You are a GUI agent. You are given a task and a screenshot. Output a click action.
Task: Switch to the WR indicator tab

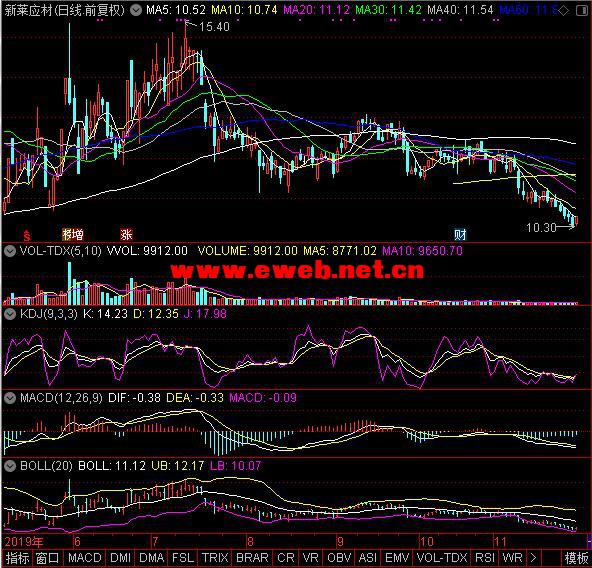[x=512, y=558]
